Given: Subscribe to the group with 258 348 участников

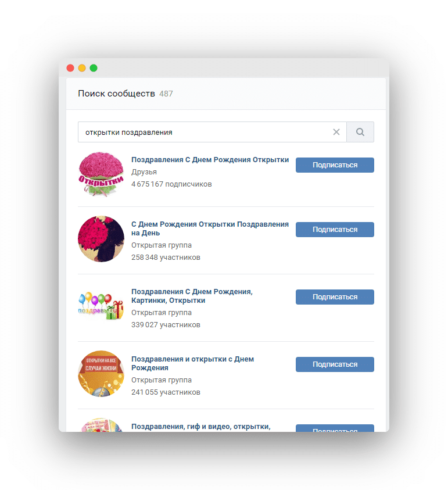Looking at the screenshot, I should [335, 230].
